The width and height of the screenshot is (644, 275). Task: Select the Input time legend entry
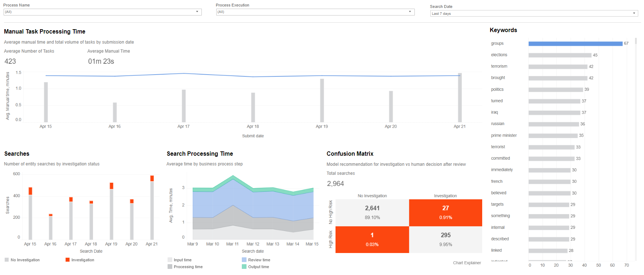(179, 260)
